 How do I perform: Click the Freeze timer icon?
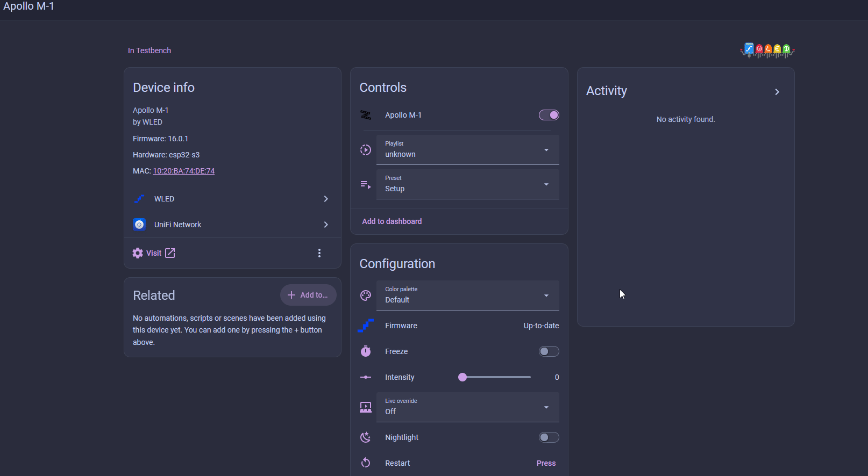pos(366,351)
